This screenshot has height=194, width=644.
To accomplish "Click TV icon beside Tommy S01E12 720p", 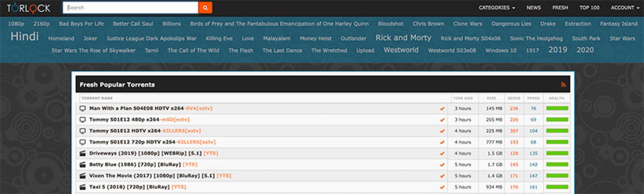I will click(x=83, y=142).
